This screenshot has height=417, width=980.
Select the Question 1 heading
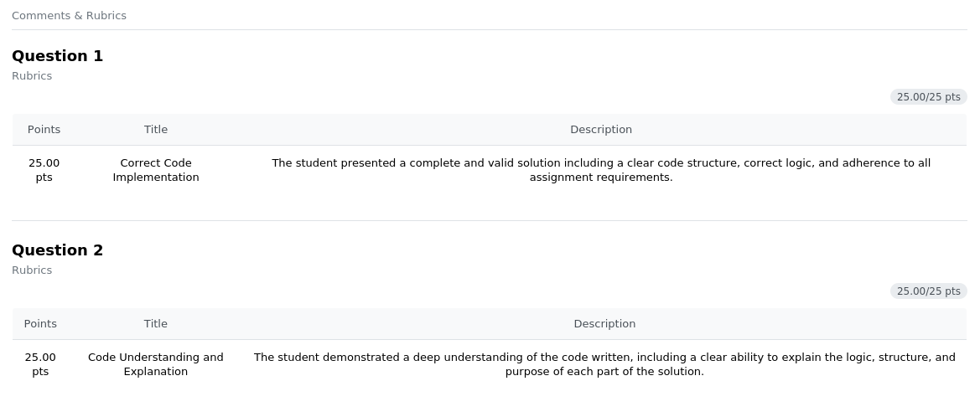(x=57, y=56)
